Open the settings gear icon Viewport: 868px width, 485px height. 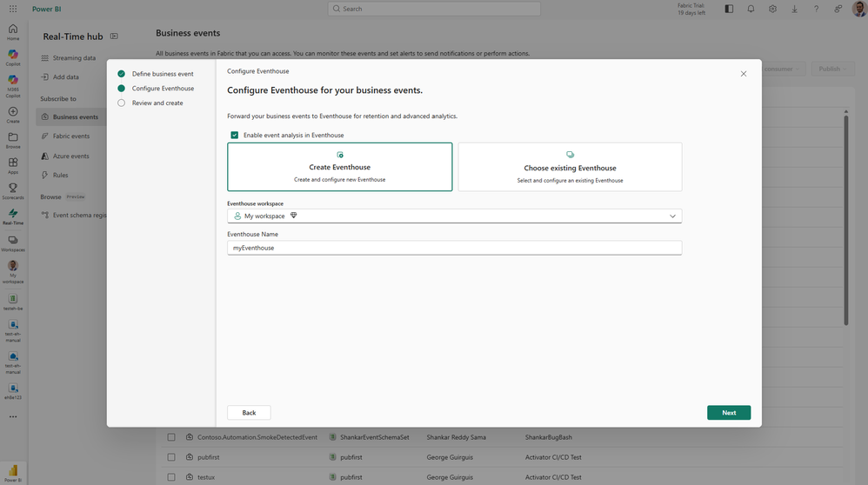(x=772, y=9)
